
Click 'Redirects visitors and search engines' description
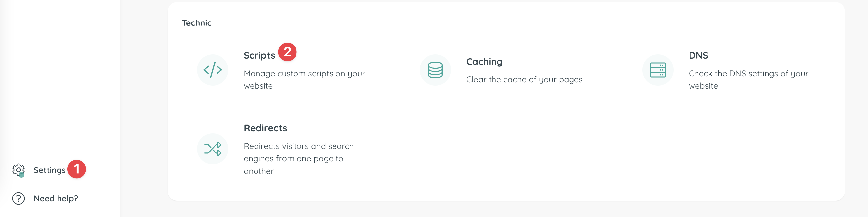[x=298, y=158]
